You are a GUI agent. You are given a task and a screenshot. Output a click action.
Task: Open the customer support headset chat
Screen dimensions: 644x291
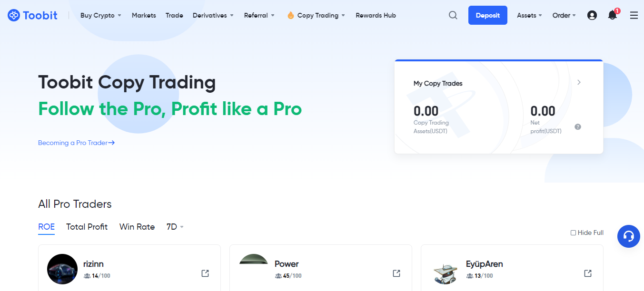coord(629,236)
